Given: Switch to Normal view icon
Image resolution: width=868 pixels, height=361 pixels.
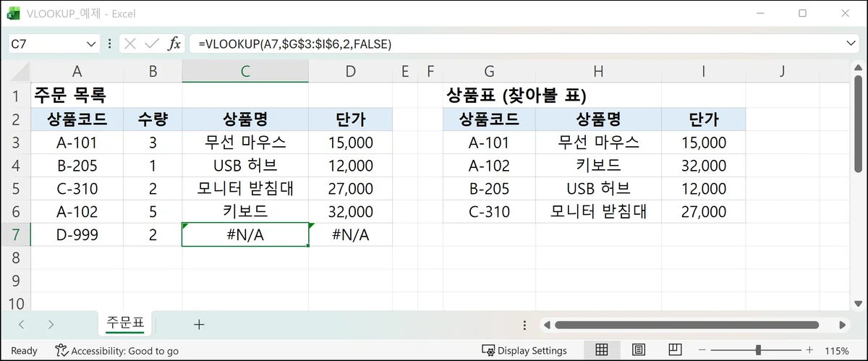Looking at the screenshot, I should pos(601,351).
